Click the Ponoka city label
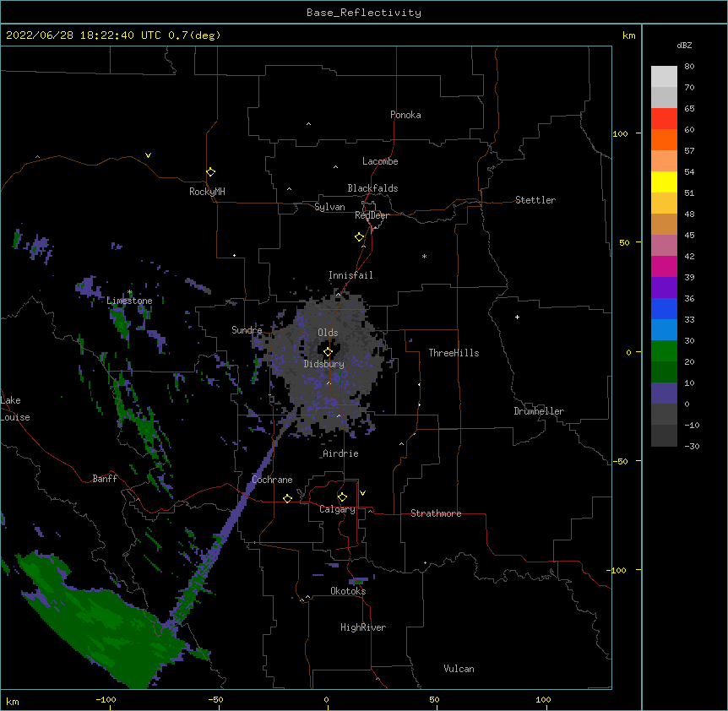The width and height of the screenshot is (728, 711). pos(405,115)
